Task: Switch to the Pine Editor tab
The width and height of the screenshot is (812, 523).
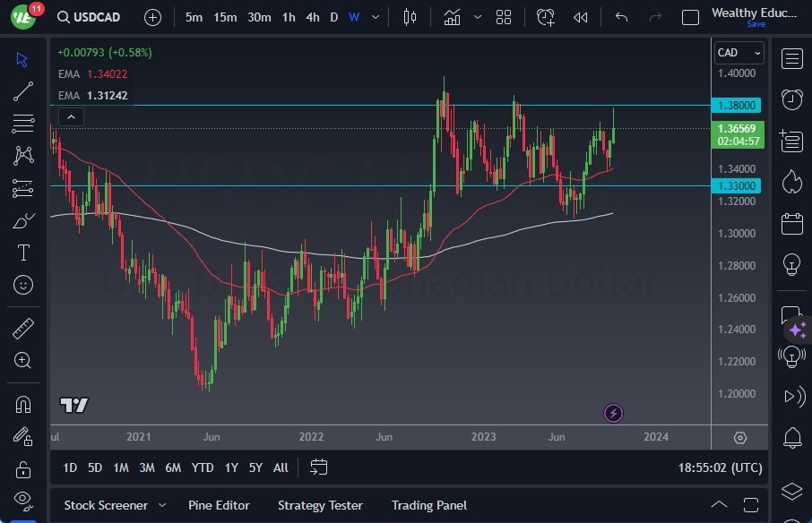Action: pos(219,505)
